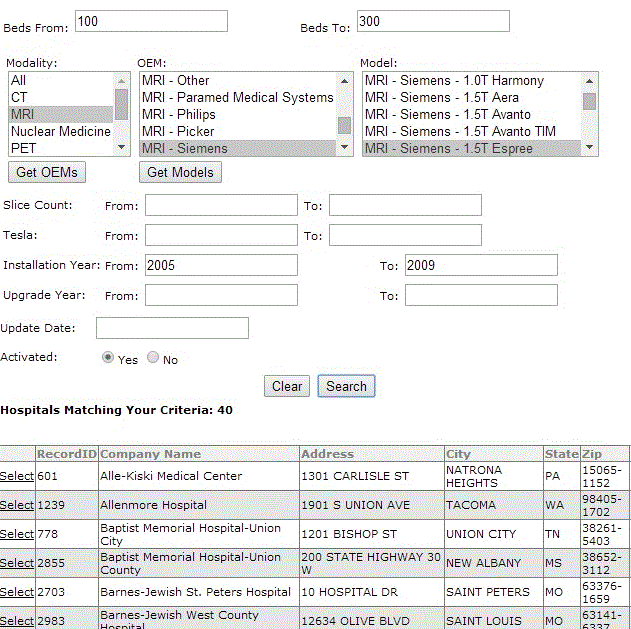Pick the 1.5T Espree model

pyautogui.click(x=472, y=148)
